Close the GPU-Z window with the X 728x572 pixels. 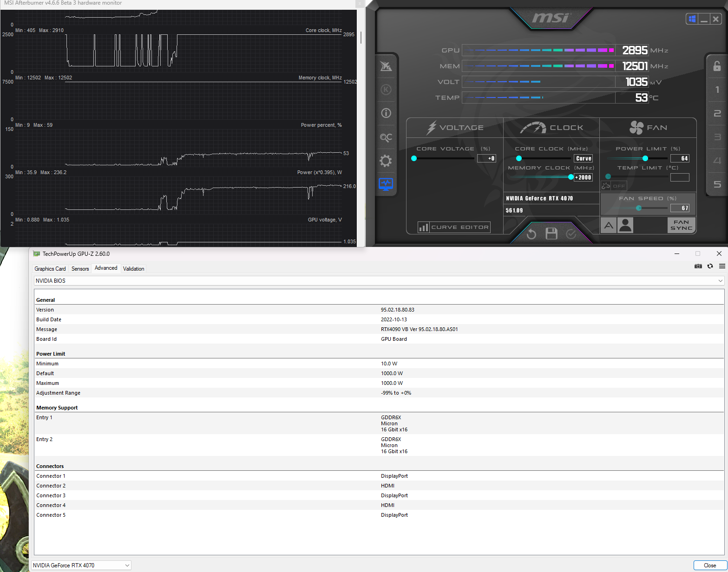[719, 253]
